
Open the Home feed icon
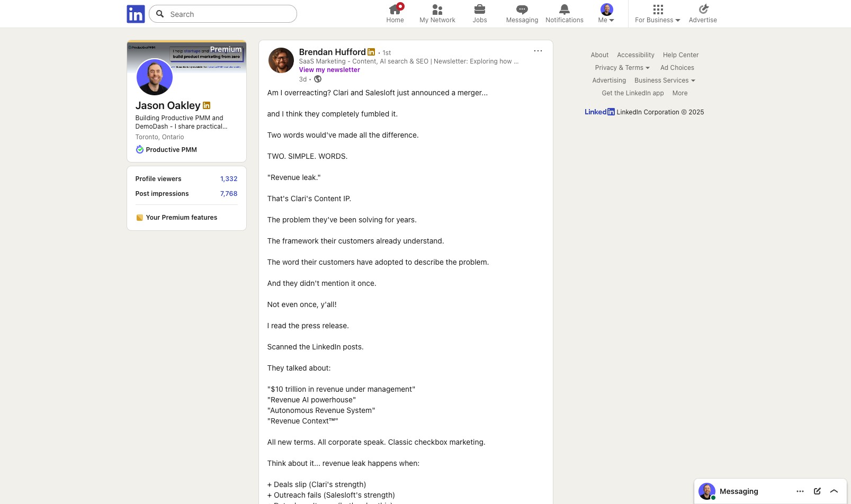395,9
